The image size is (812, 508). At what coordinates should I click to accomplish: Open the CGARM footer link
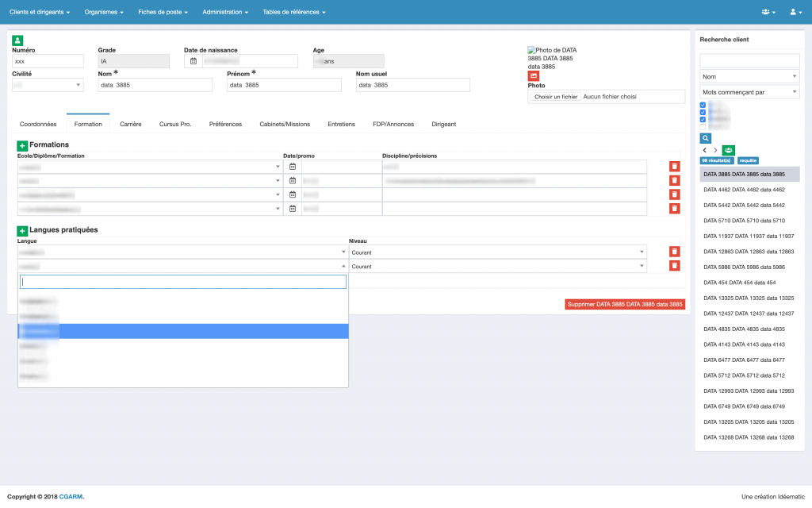click(71, 497)
